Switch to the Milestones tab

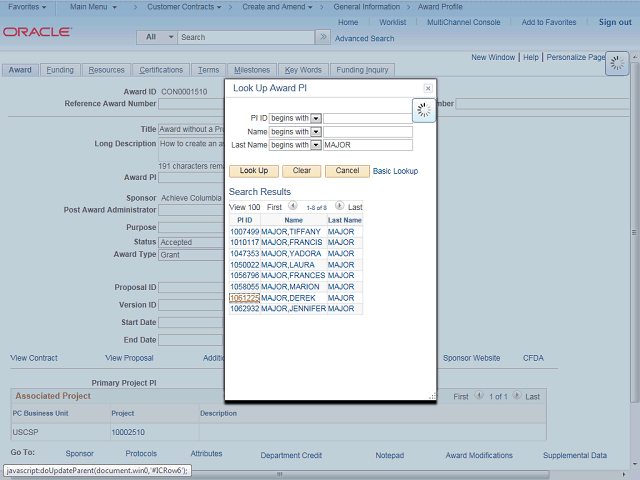pyautogui.click(x=252, y=70)
